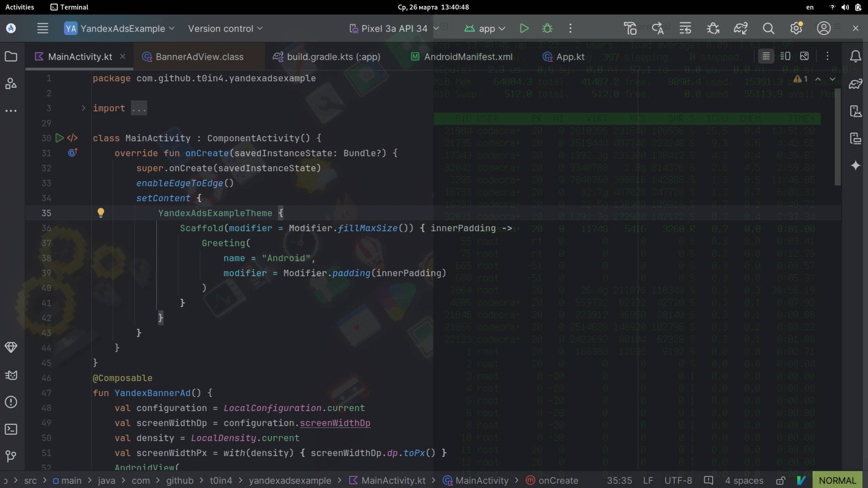Change file encoding UTF-8
This screenshot has height=488, width=868.
(678, 480)
